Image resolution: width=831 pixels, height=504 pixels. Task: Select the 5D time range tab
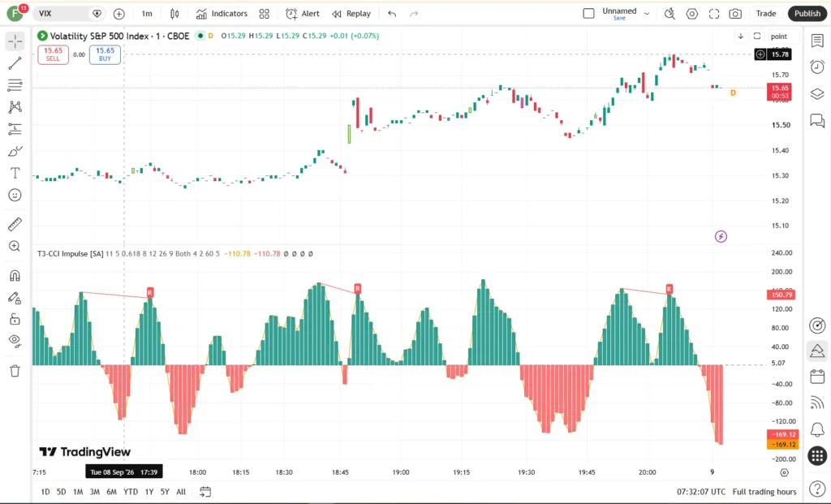tap(62, 492)
